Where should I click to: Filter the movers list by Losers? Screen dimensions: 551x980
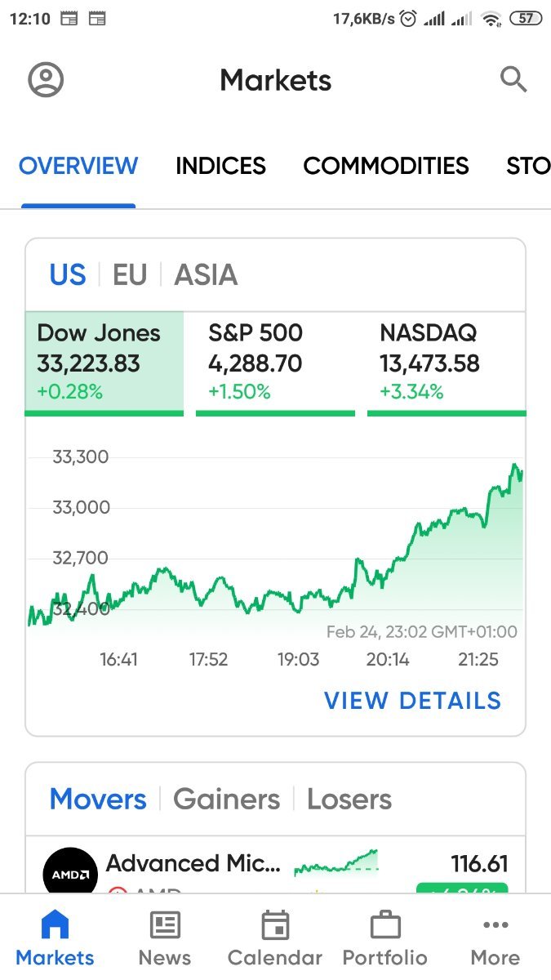click(349, 799)
